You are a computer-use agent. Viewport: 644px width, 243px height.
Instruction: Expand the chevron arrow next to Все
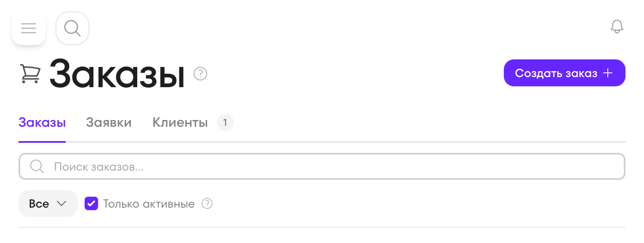click(x=61, y=204)
